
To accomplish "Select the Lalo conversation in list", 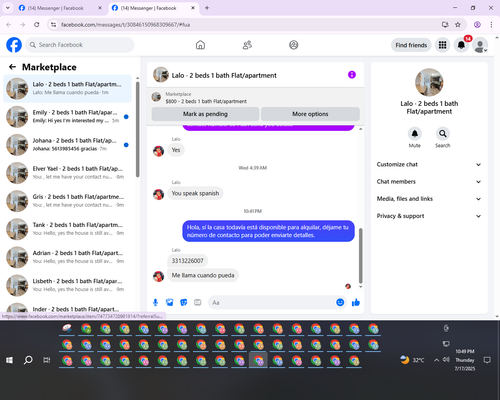I will coord(68,89).
